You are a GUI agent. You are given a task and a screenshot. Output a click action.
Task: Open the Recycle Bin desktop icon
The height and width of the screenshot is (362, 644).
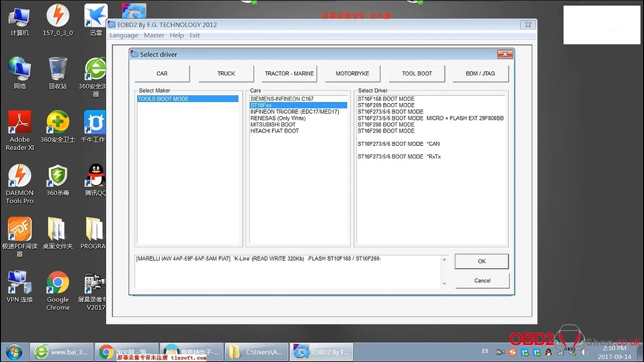pyautogui.click(x=58, y=69)
